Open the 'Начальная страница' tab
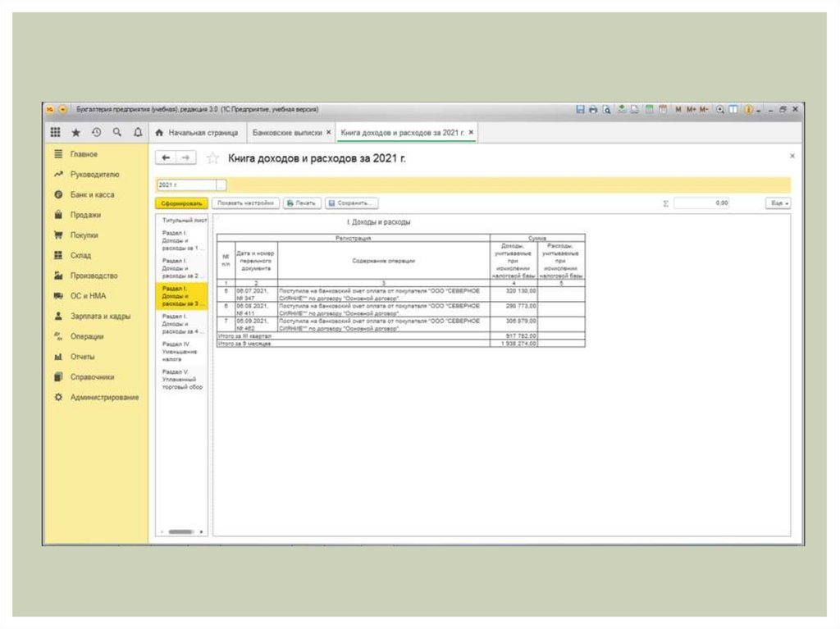840x629 pixels. 197,132
